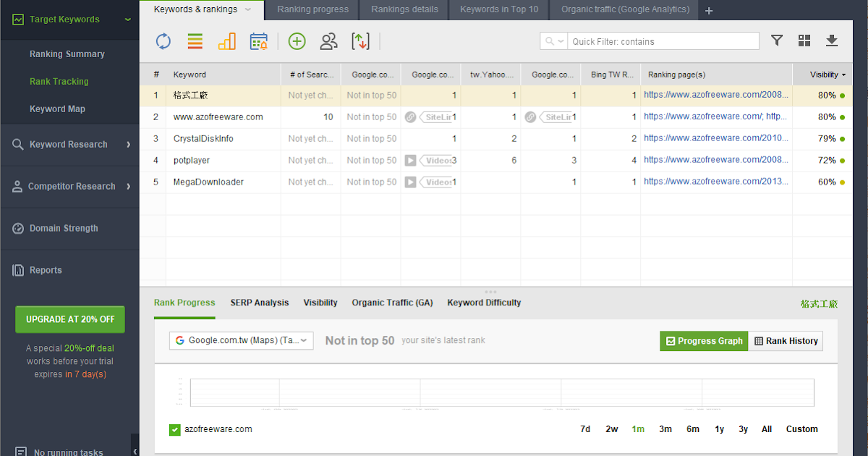Select the Keyword Difficulty tab
Screen dimensions: 868x456
point(484,303)
